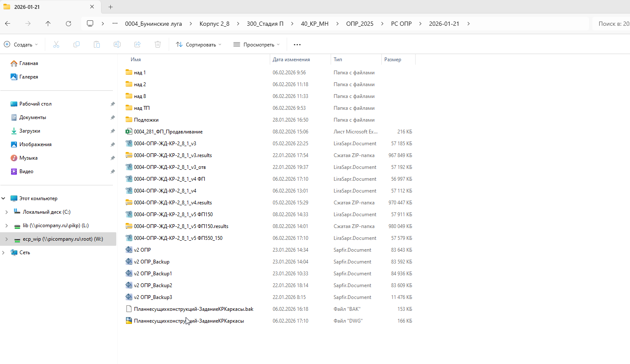Click the Copy icon in toolbar
The height and width of the screenshot is (364, 630).
coord(77,44)
